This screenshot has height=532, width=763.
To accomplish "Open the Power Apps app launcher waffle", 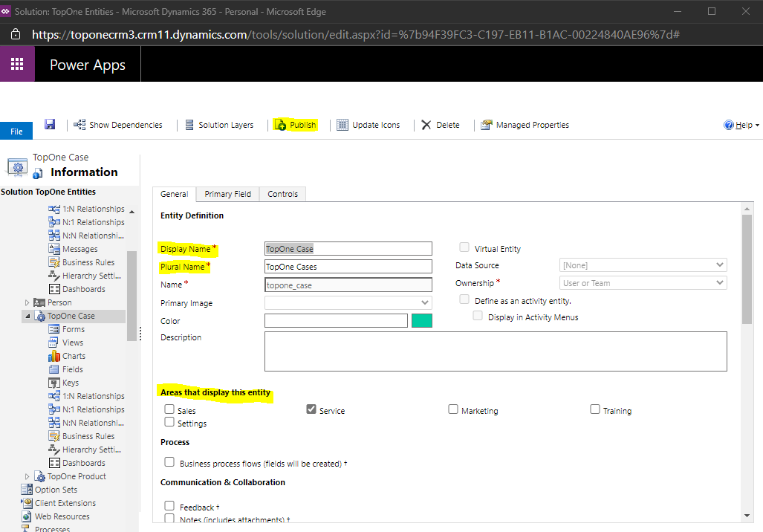I will (17, 64).
